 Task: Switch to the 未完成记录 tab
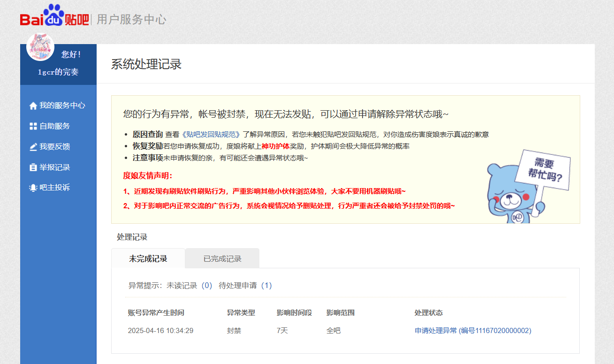coord(148,258)
